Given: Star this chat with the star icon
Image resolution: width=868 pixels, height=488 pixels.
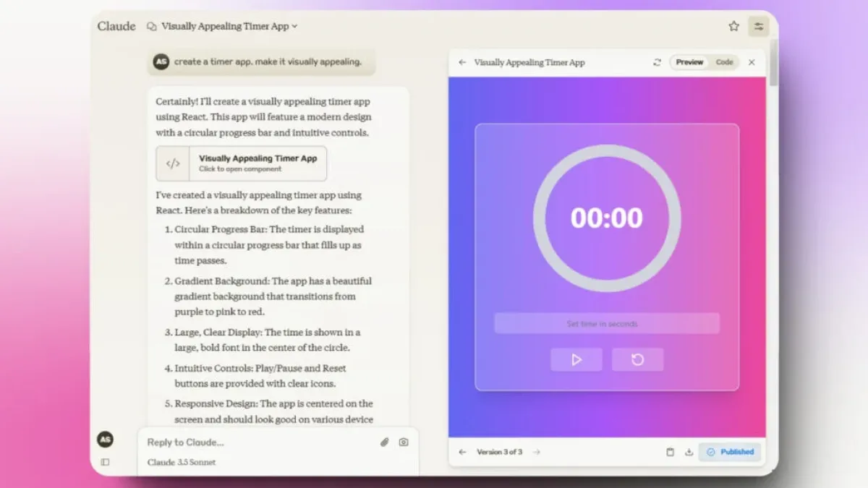Looking at the screenshot, I should point(733,26).
